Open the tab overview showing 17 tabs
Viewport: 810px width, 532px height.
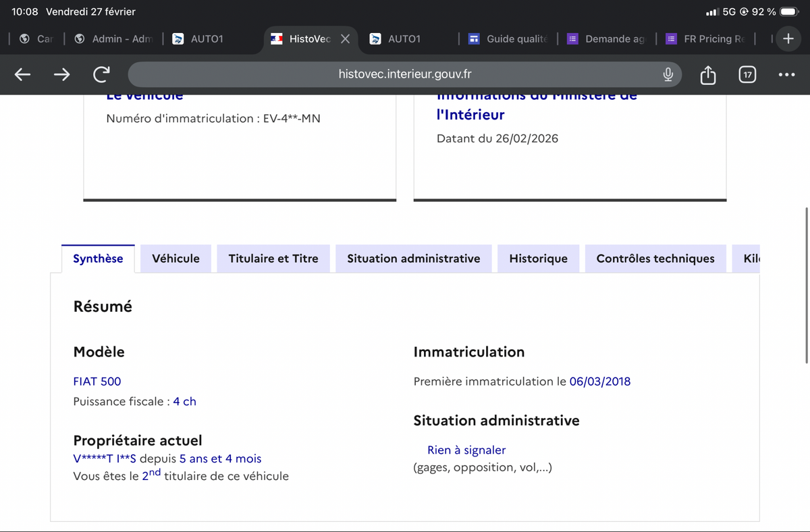point(747,74)
